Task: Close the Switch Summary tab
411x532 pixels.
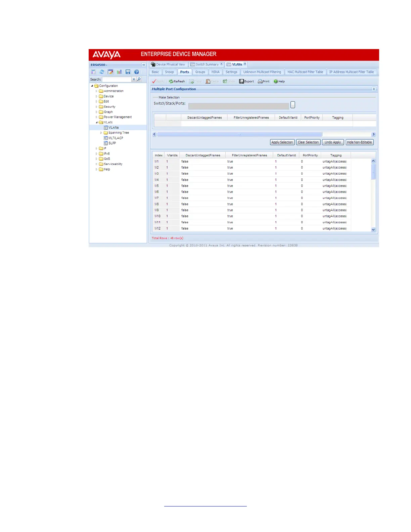Action: [x=221, y=64]
